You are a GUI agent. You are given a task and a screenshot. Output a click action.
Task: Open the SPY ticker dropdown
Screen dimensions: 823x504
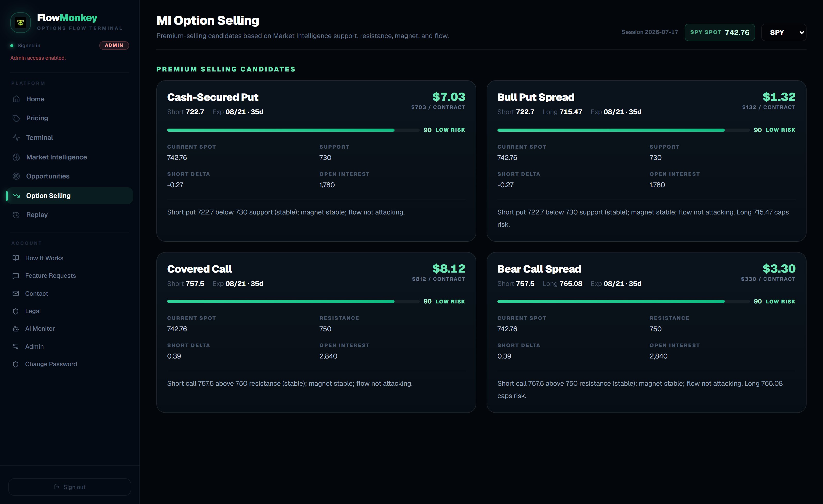(784, 32)
